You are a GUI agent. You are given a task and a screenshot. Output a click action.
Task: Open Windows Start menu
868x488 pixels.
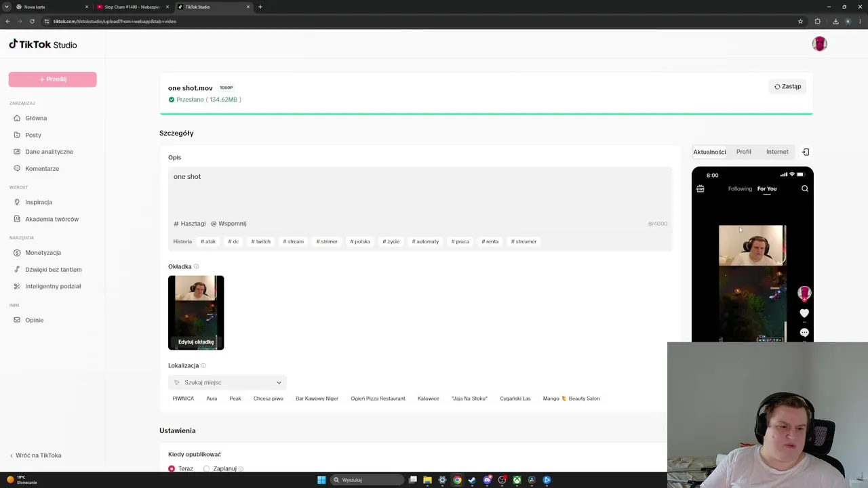click(x=321, y=480)
